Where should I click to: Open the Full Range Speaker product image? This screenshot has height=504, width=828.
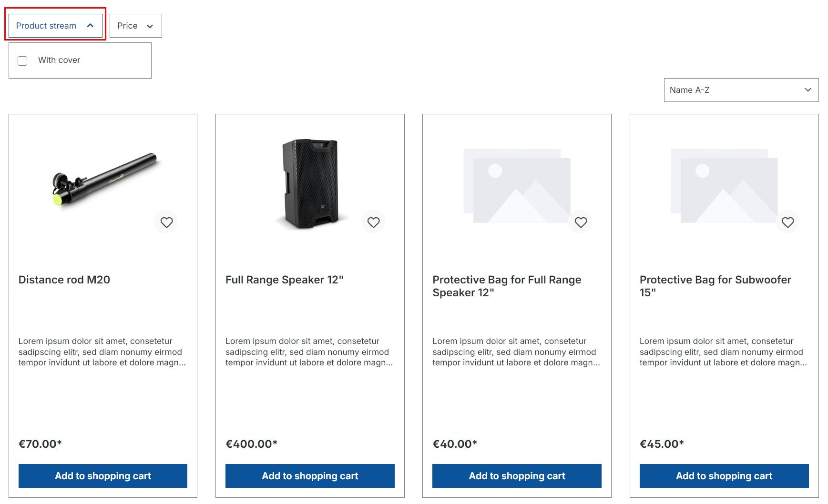(310, 183)
